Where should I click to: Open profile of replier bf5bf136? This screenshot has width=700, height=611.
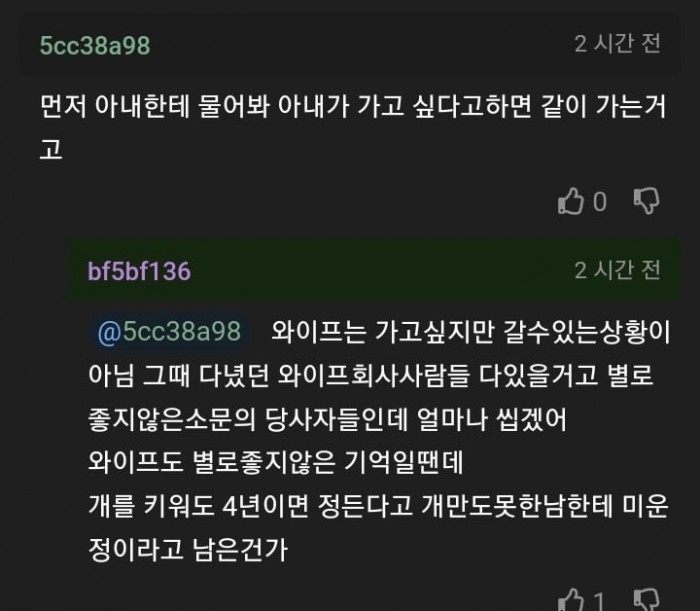(139, 271)
